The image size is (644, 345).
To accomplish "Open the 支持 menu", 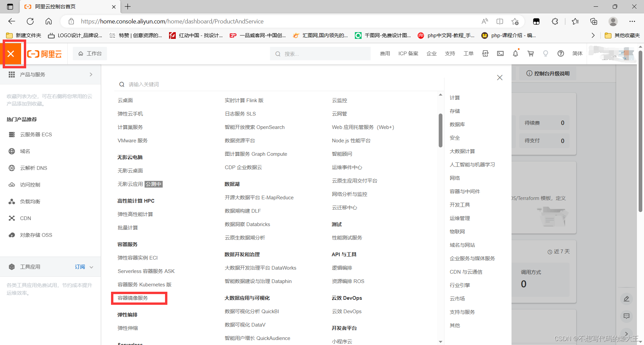I will (450, 54).
